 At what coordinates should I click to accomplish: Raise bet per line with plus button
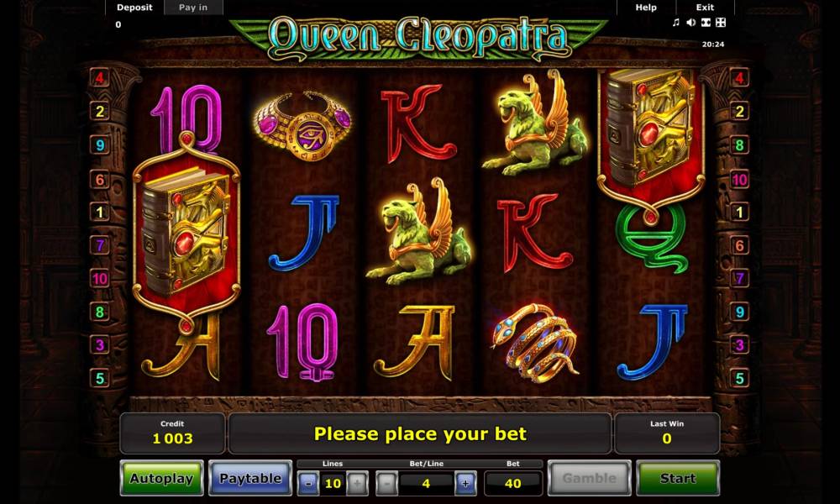point(465,483)
